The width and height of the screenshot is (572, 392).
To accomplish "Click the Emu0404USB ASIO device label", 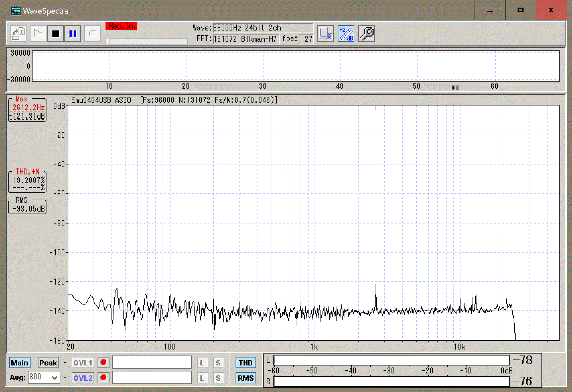I will click(101, 100).
